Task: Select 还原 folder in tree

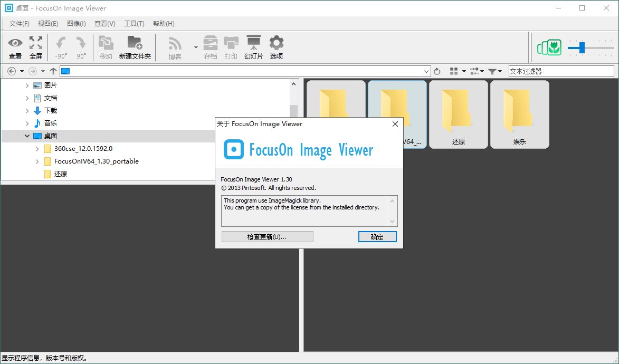Action: pyautogui.click(x=60, y=174)
